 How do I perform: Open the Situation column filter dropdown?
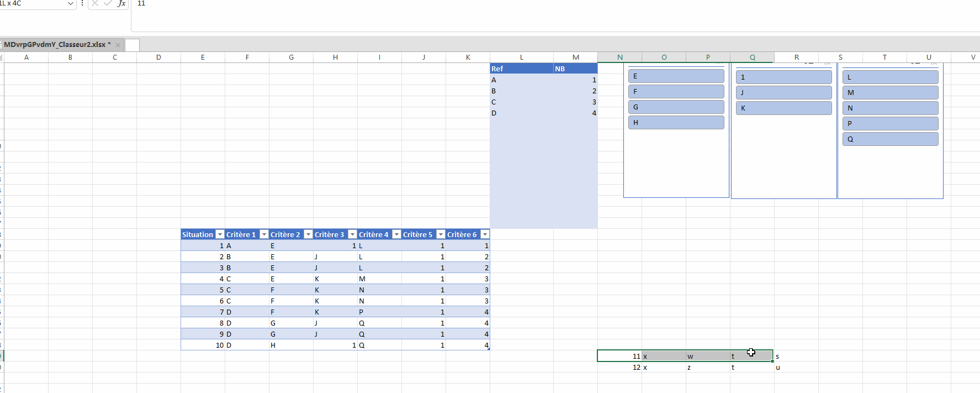(x=220, y=234)
